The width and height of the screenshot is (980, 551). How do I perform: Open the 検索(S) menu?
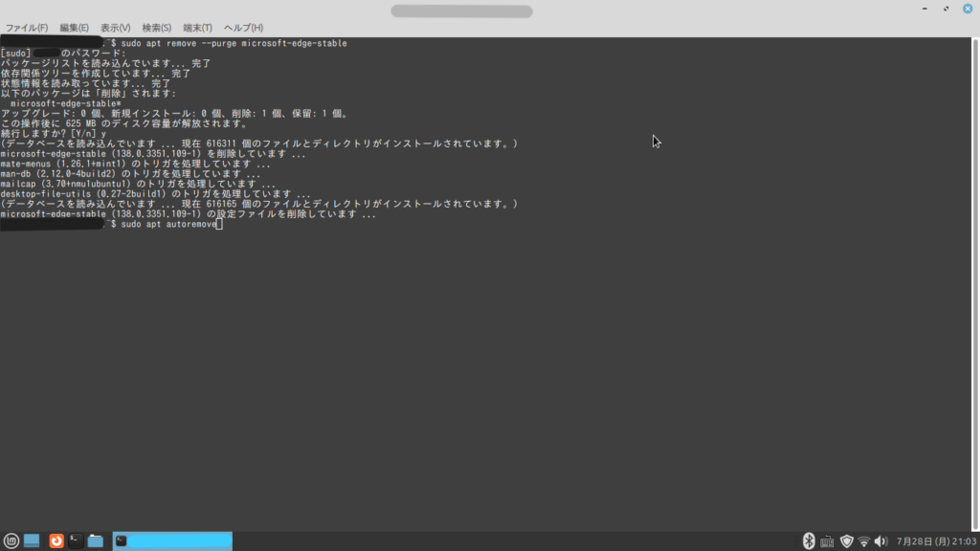click(x=156, y=28)
